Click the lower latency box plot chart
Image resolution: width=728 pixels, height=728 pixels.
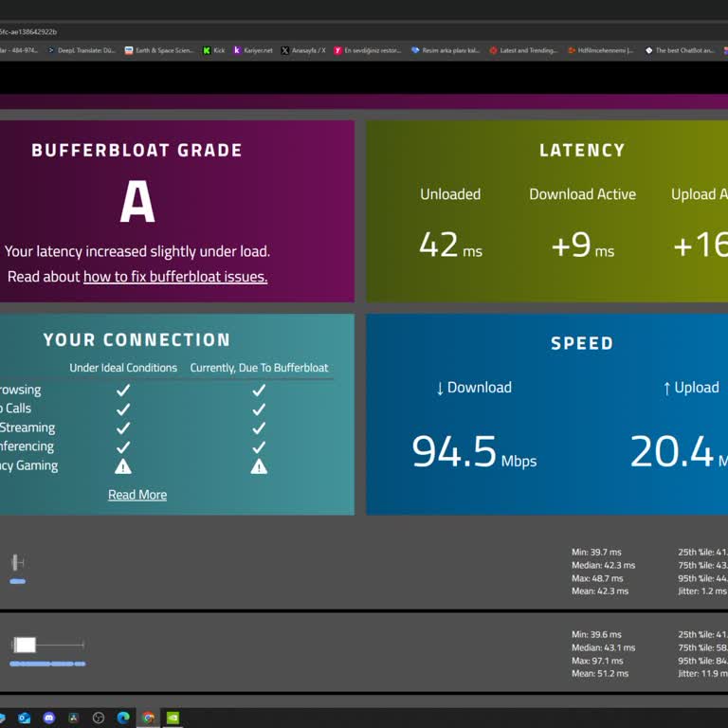[47, 646]
